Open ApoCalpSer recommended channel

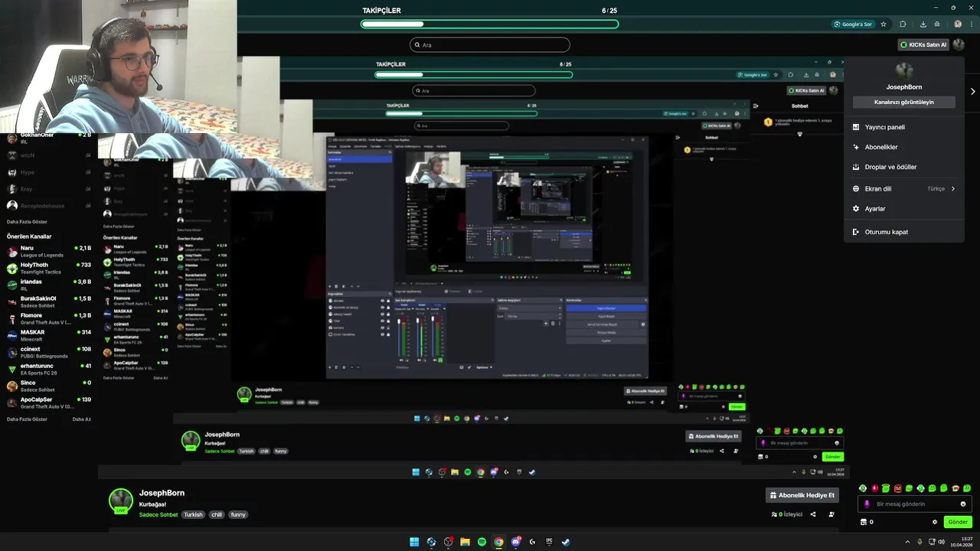click(49, 403)
